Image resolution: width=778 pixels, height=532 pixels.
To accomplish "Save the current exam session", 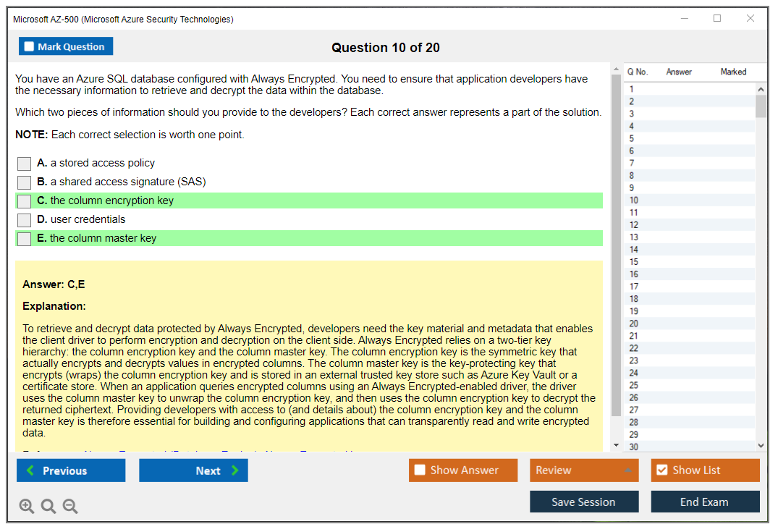I will pos(584,502).
